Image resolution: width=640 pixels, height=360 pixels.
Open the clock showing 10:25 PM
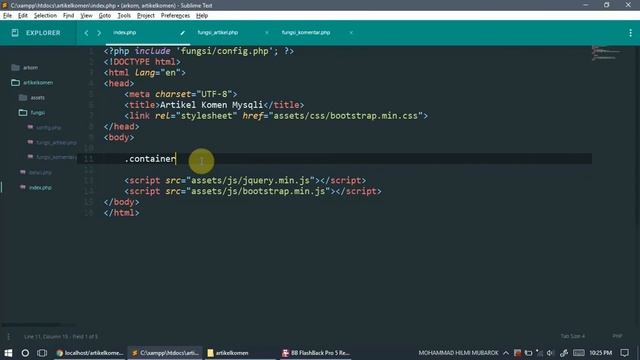(x=600, y=353)
